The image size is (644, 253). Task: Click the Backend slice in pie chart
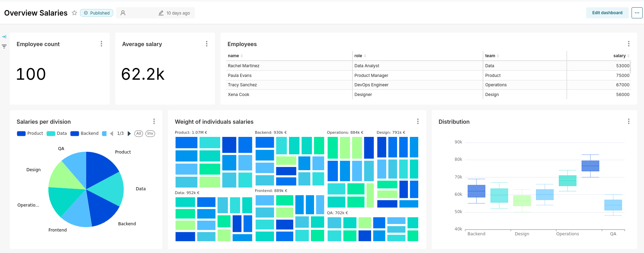click(103, 208)
